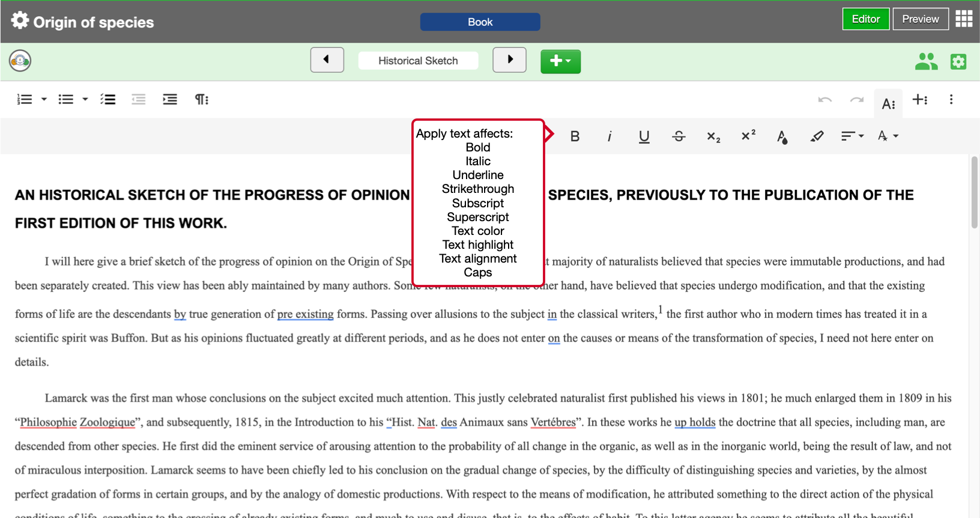This screenshot has width=980, height=518.
Task: Apply Bold formatting
Action: (575, 136)
